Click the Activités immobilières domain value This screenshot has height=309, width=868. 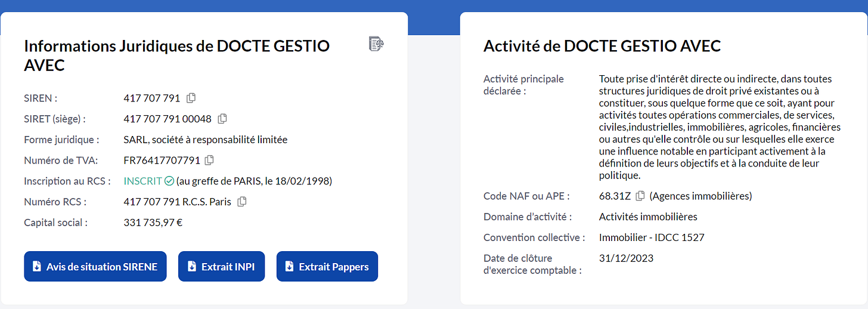pos(648,217)
